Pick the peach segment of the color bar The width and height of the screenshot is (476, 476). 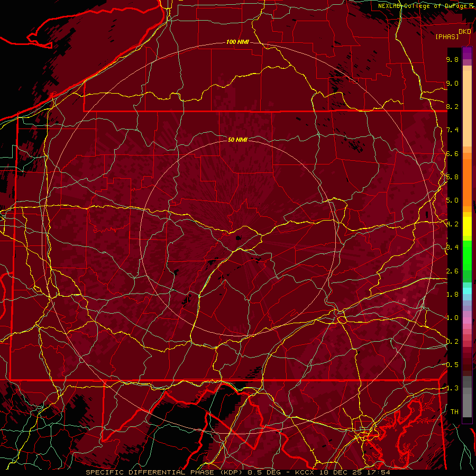point(467,108)
